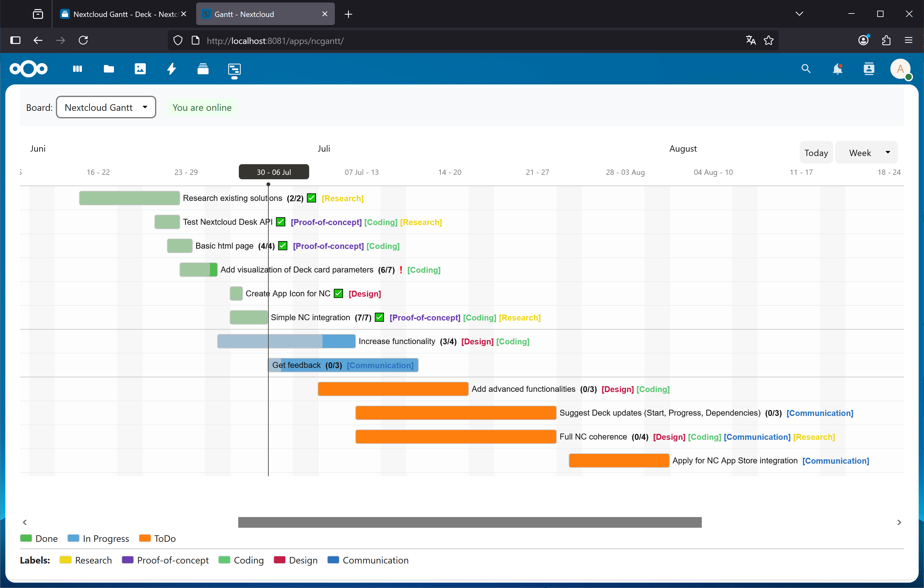
Task: Open the browser list all tabs chevron
Action: coord(799,14)
